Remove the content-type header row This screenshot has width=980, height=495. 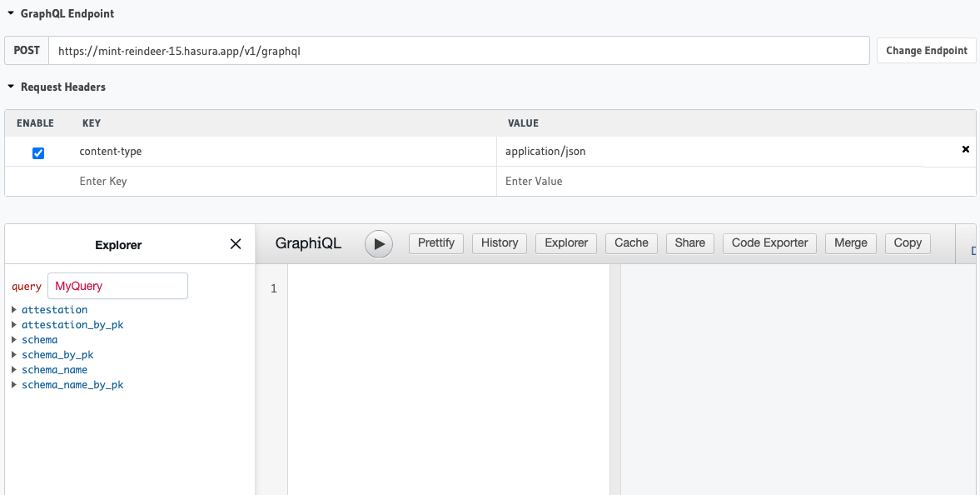pyautogui.click(x=965, y=150)
